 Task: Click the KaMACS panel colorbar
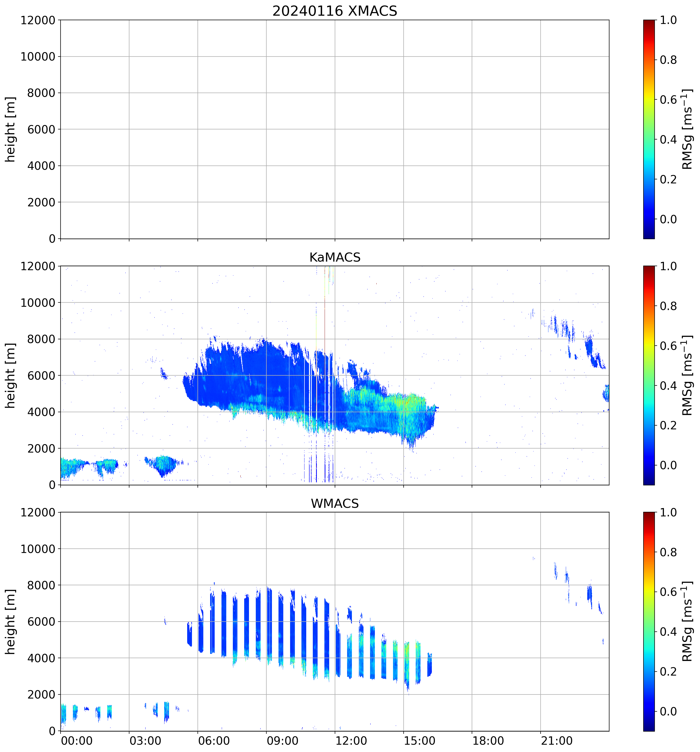click(x=649, y=375)
